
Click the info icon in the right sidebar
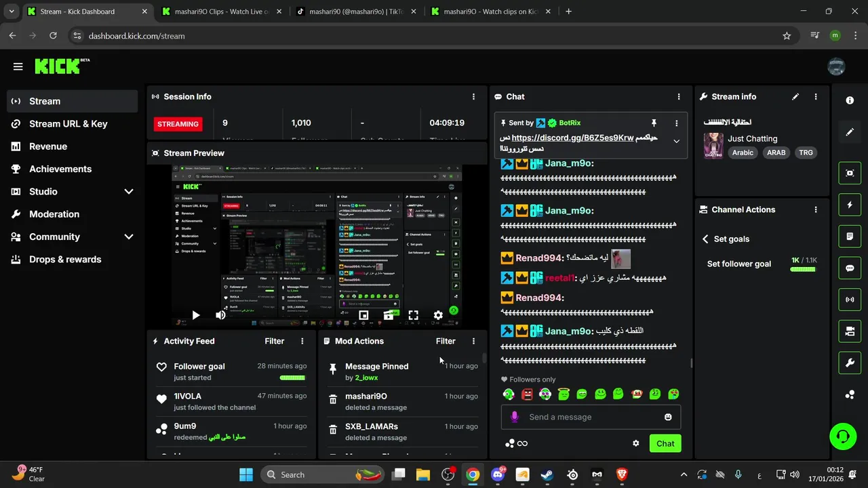click(850, 100)
